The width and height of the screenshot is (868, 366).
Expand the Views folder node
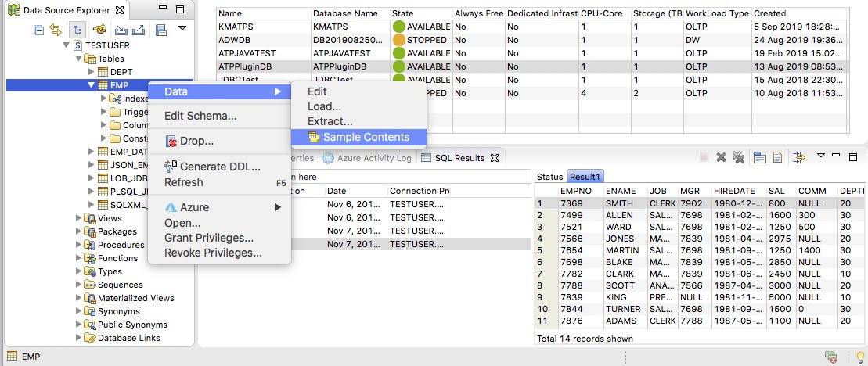(78, 218)
